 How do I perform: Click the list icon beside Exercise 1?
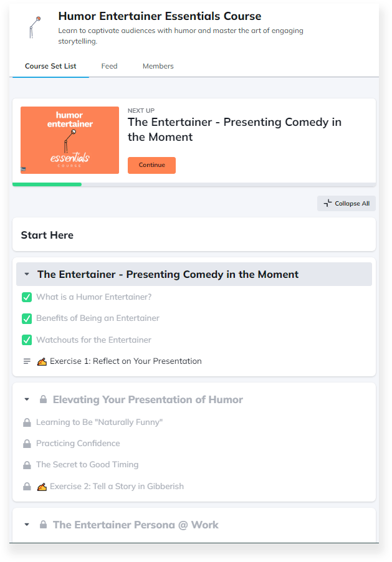26,361
